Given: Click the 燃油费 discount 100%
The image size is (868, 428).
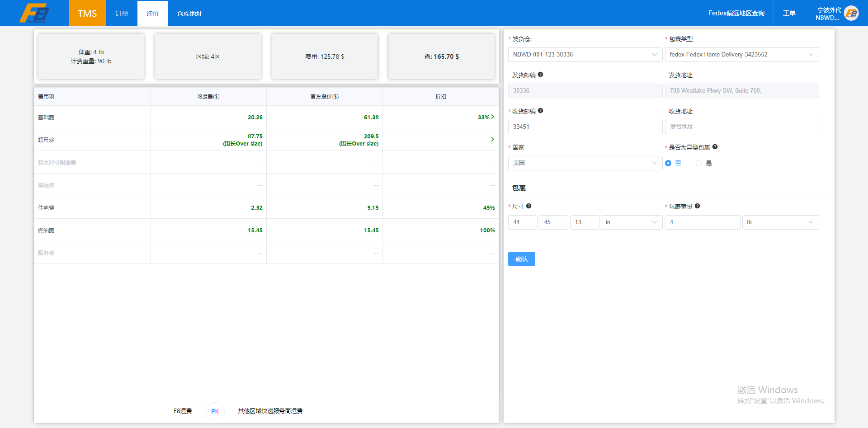Looking at the screenshot, I should tap(487, 230).
